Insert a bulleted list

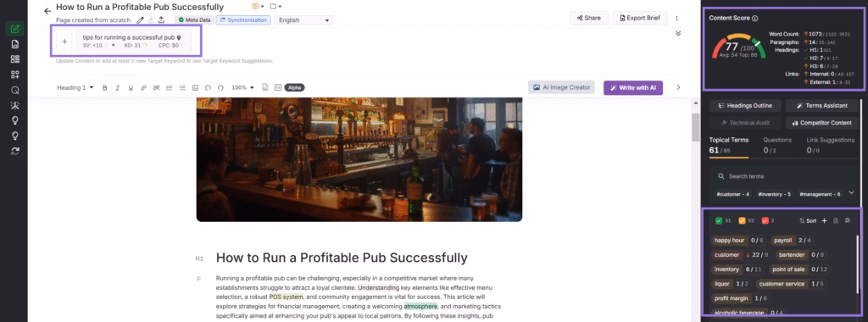[x=182, y=87]
